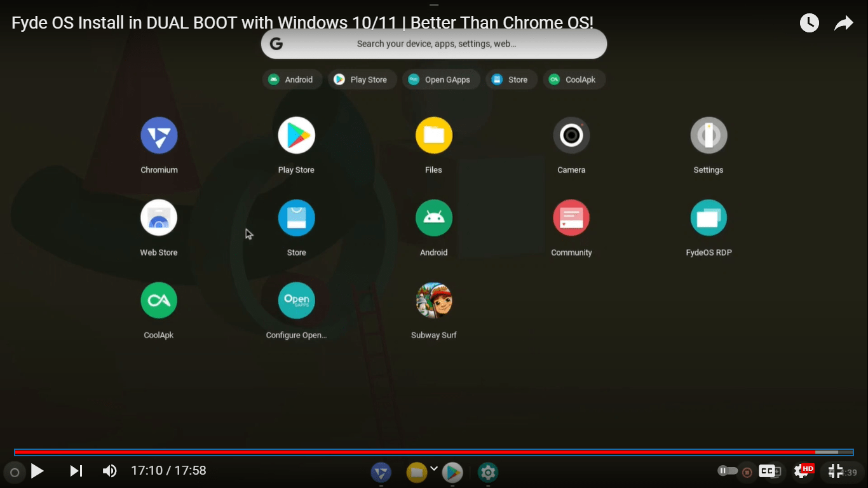868x488 pixels.
Task: Open the Web Store app
Action: [159, 218]
